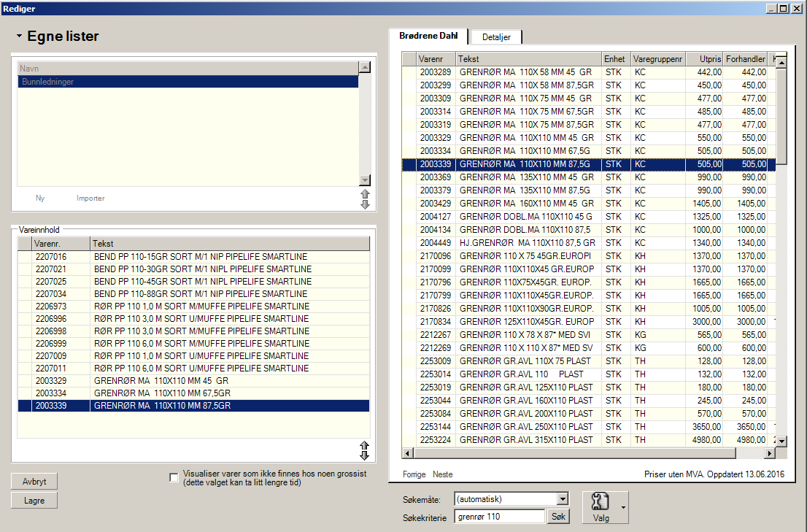Image resolution: width=807 pixels, height=532 pixels.
Task: Select 2212267 GRENRØR 110 X 78 X 87 row
Action: 589,335
